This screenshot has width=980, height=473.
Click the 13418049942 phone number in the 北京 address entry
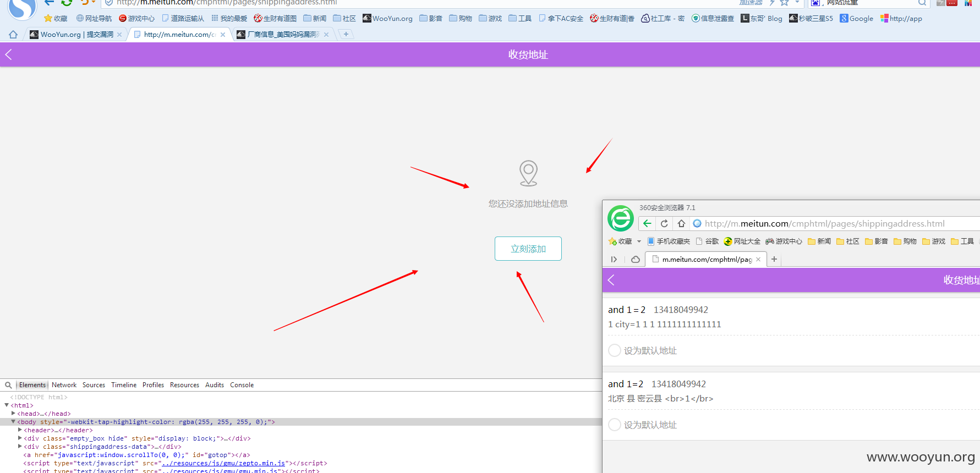click(678, 384)
